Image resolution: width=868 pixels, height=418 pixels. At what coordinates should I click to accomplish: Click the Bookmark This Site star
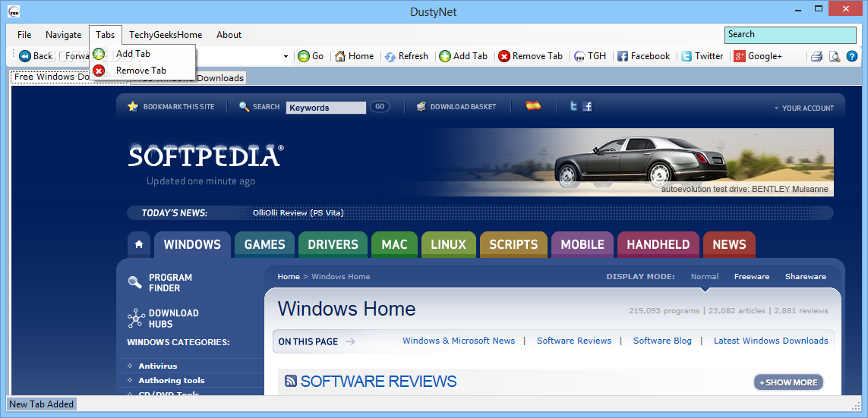click(133, 107)
